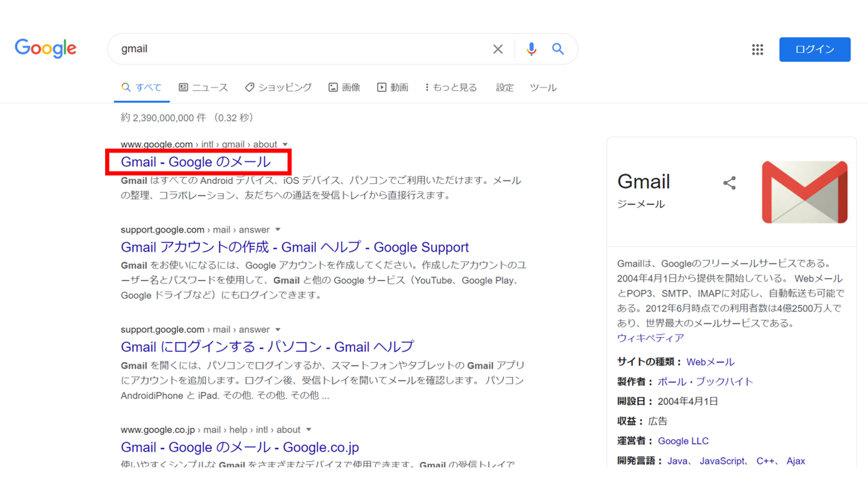The image size is (868, 487).
Task: Switch to the ニュース tab
Action: 203,87
